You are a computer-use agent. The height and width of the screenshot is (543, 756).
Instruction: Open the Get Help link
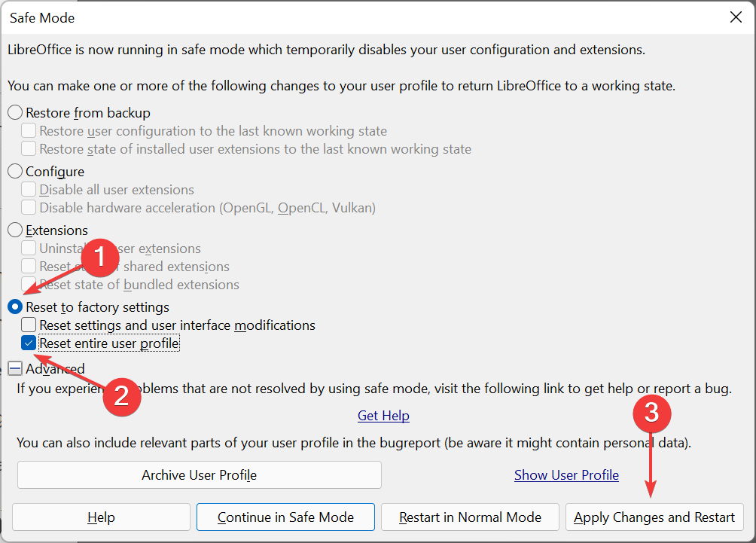pos(383,416)
